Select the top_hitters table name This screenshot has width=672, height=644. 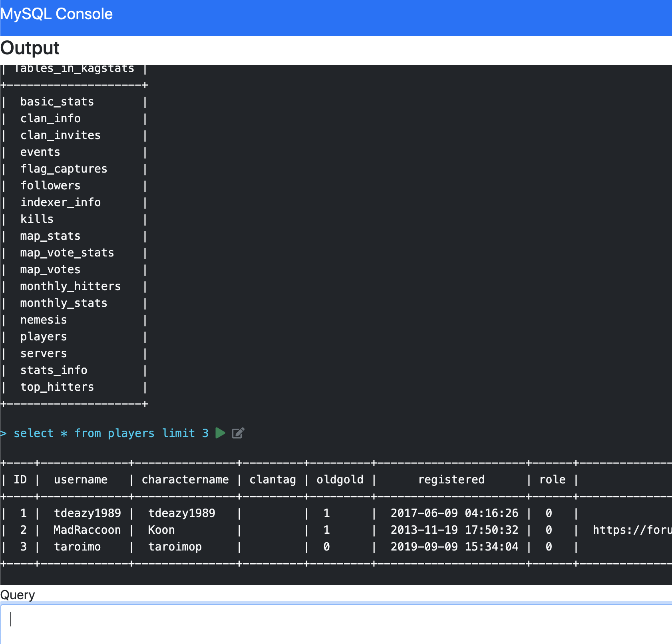point(57,387)
